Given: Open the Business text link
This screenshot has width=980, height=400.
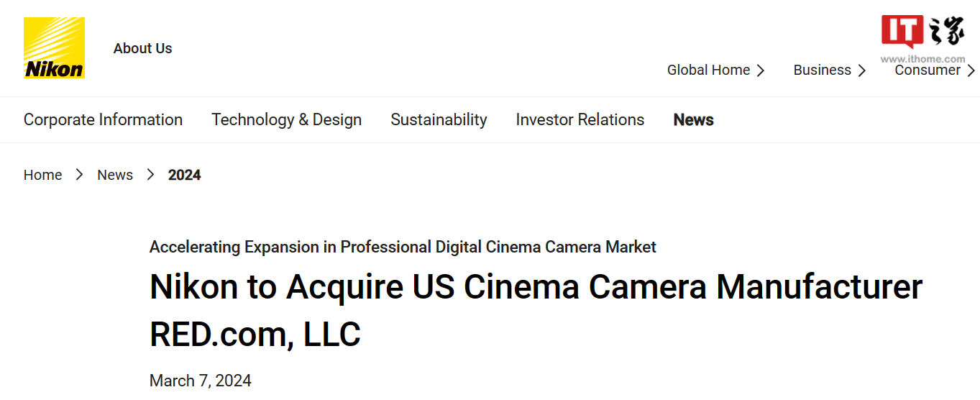Looking at the screenshot, I should coord(822,70).
